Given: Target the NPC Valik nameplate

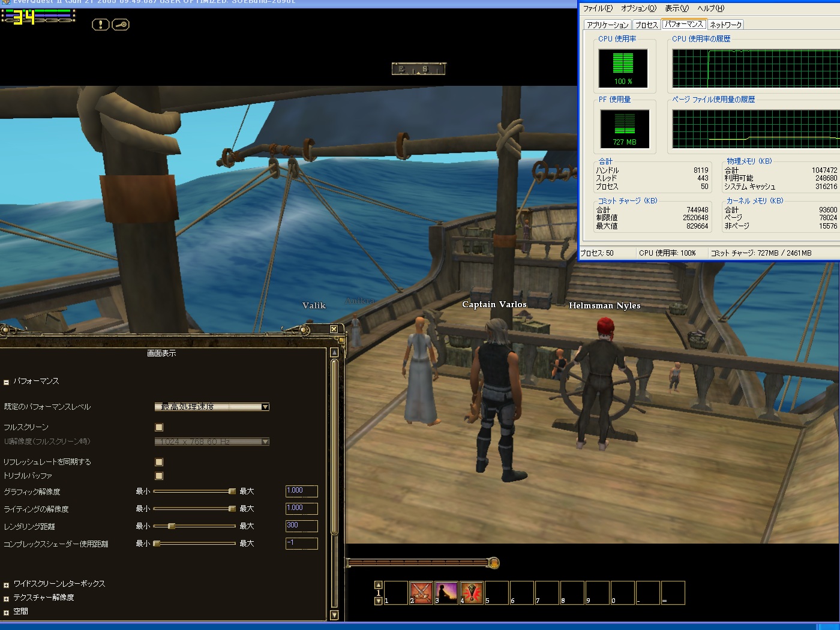Looking at the screenshot, I should coord(314,306).
